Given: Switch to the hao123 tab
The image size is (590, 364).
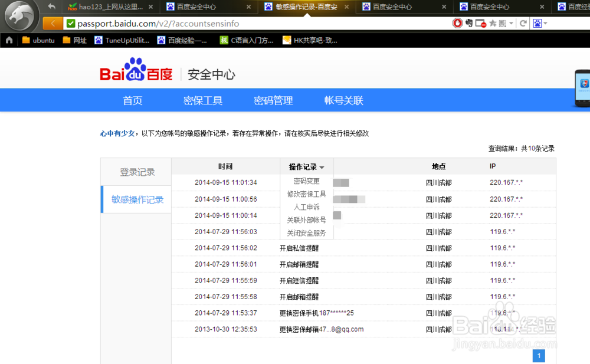Looking at the screenshot, I should (x=106, y=6).
